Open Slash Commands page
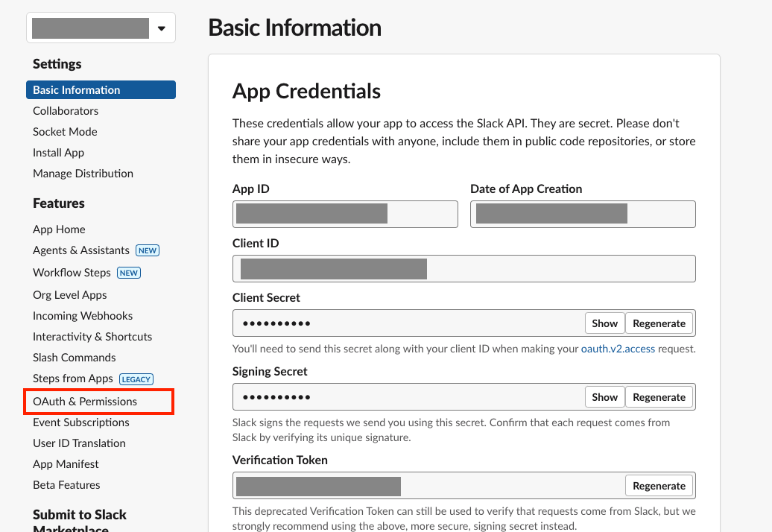This screenshot has width=772, height=532. point(75,358)
